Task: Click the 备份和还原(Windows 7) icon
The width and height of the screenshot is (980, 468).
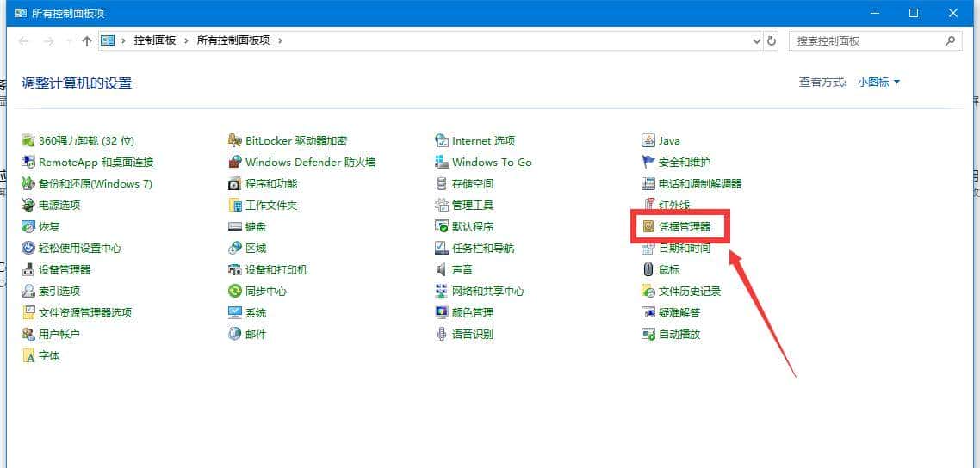Action: pos(28,183)
